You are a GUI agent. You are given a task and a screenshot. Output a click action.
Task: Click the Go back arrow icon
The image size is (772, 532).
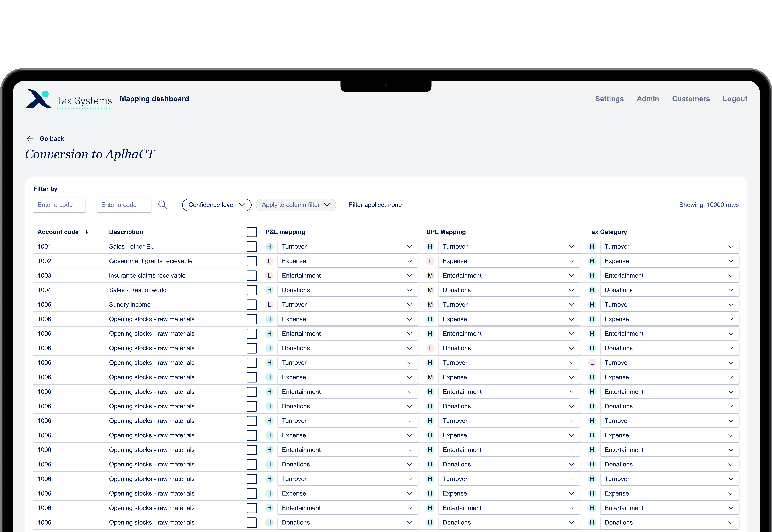click(30, 139)
